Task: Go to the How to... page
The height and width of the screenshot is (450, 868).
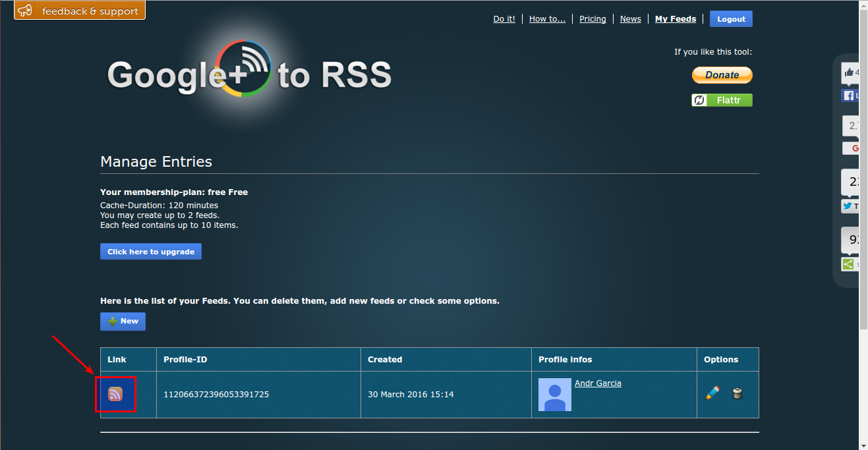Action: [x=547, y=18]
